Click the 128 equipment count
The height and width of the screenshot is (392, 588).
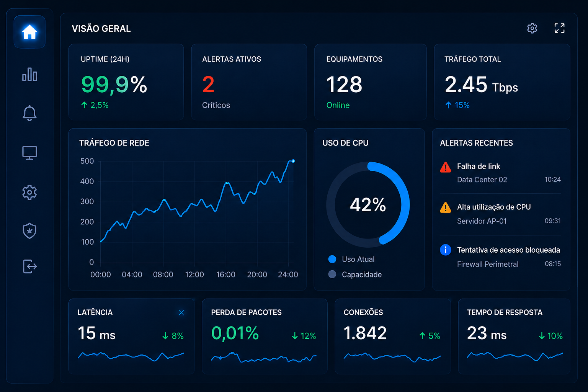[344, 85]
